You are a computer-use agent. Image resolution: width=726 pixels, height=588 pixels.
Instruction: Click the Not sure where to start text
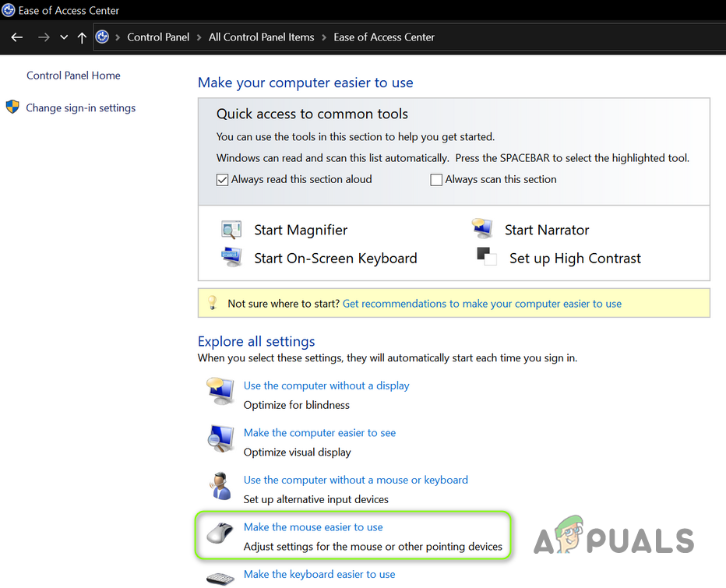click(x=284, y=304)
